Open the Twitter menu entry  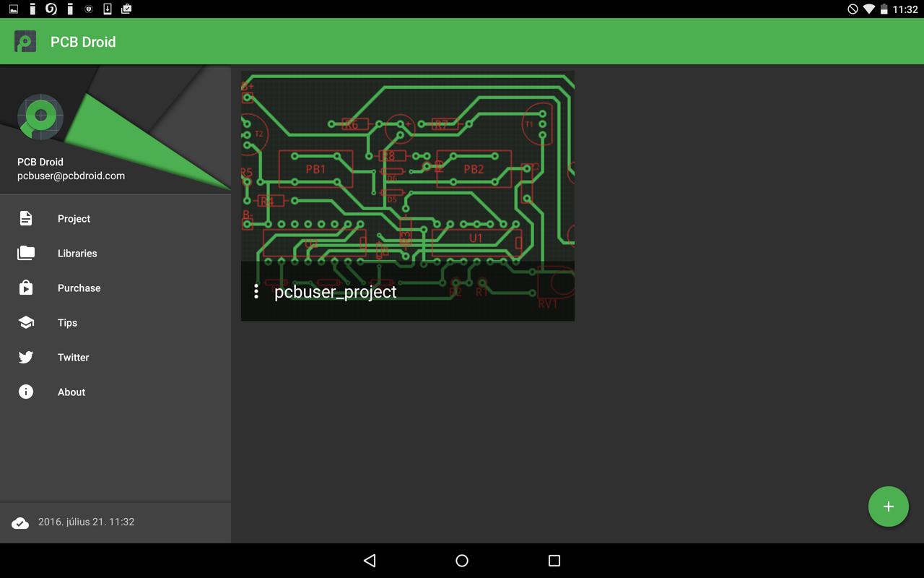[x=115, y=357]
